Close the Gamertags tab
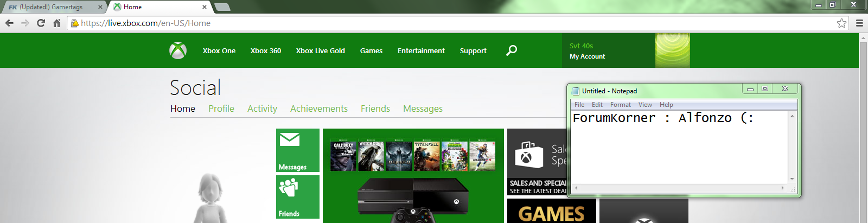868x223 pixels. click(x=100, y=7)
